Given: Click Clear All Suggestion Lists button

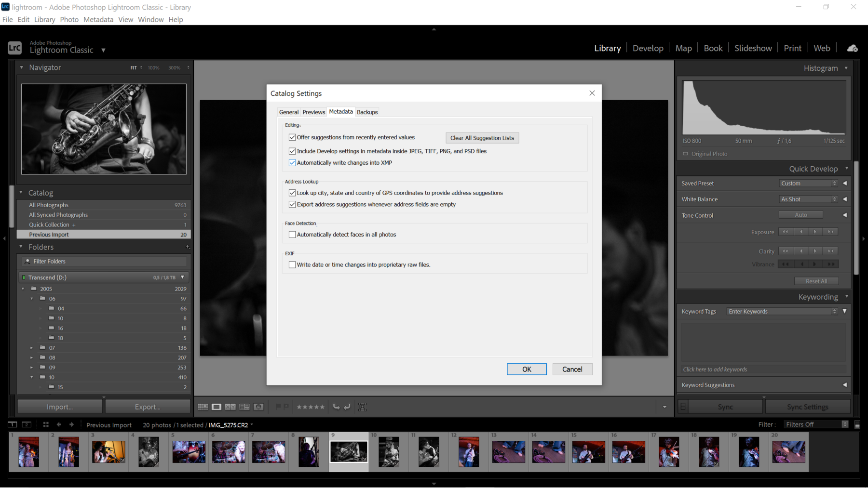Looking at the screenshot, I should [x=482, y=138].
